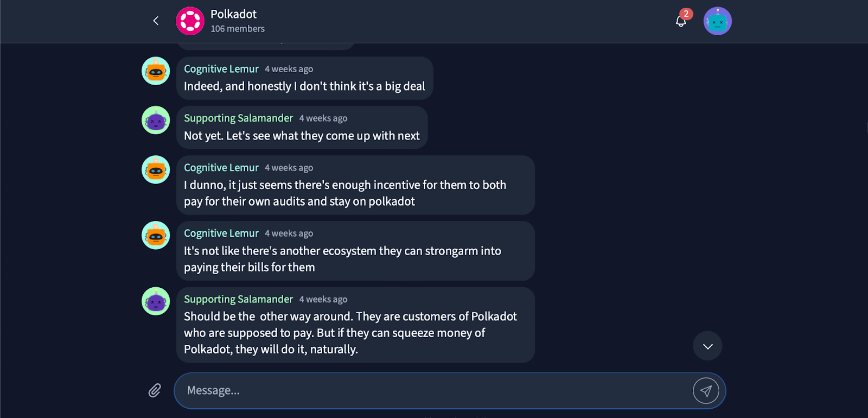Click Supporting Salamander's avatar beside 'Not yet' message
868x418 pixels.
tap(156, 120)
